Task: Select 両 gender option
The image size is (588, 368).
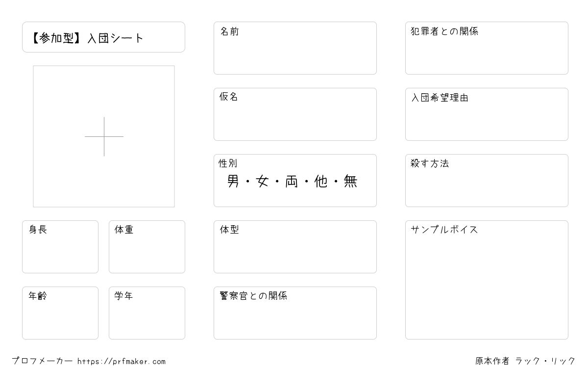Action: [292, 182]
